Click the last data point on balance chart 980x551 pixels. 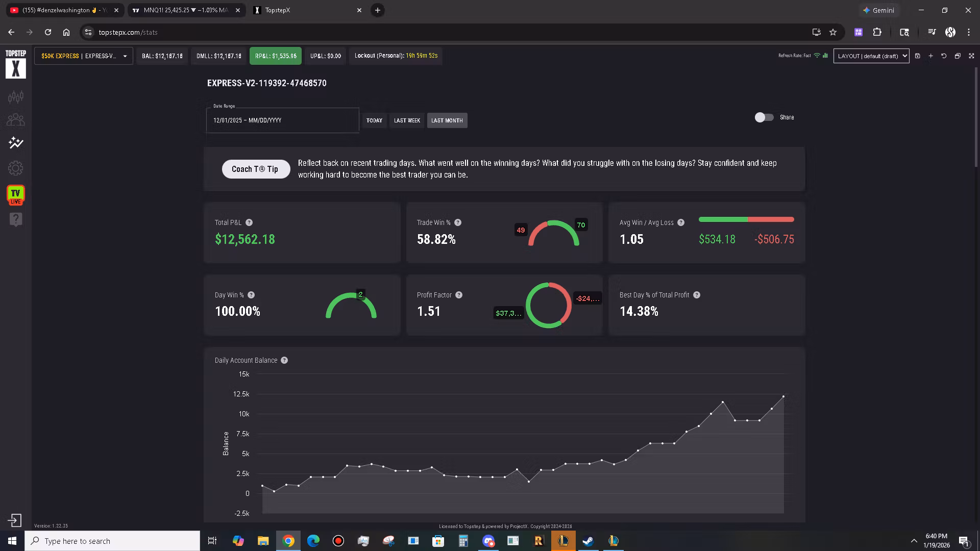(783, 396)
